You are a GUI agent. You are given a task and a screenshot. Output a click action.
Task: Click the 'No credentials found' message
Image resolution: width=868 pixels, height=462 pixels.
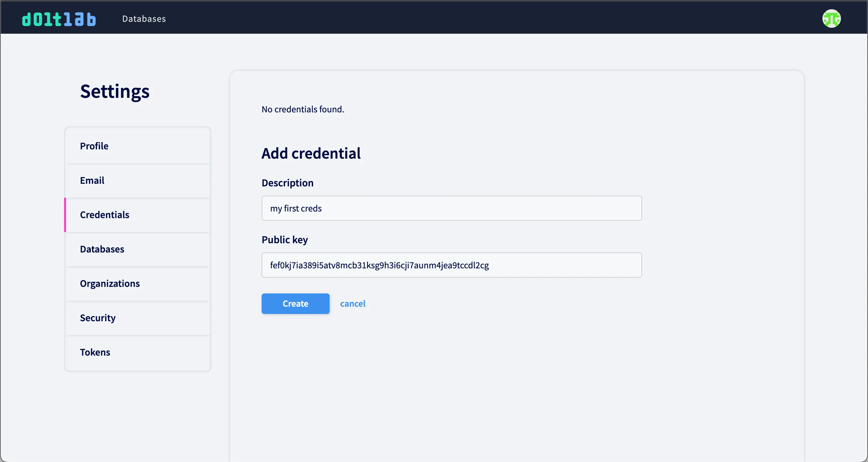click(303, 109)
